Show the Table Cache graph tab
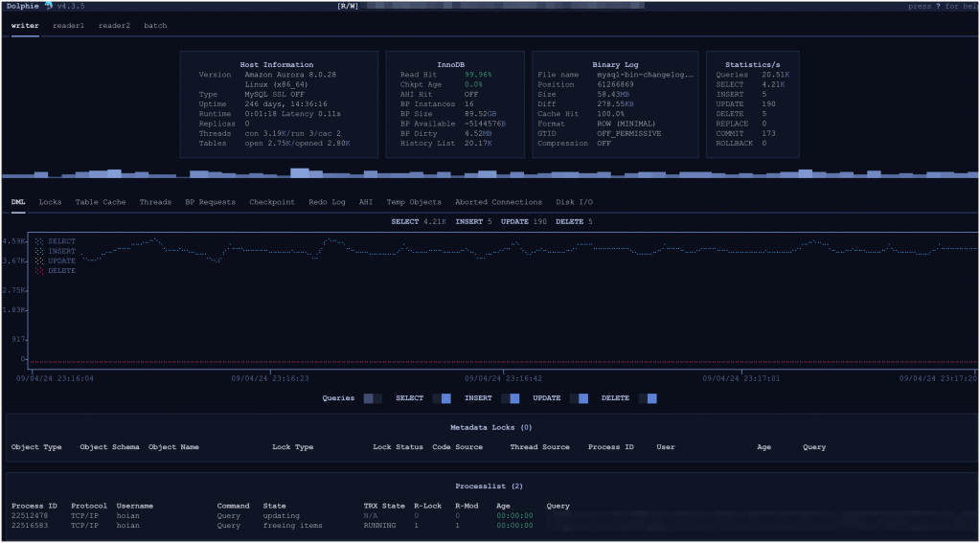 101,202
